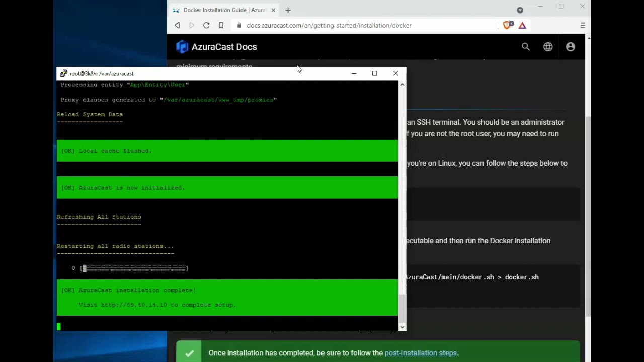Open Brave Shields lion icon
The image size is (644, 362).
(x=508, y=25)
